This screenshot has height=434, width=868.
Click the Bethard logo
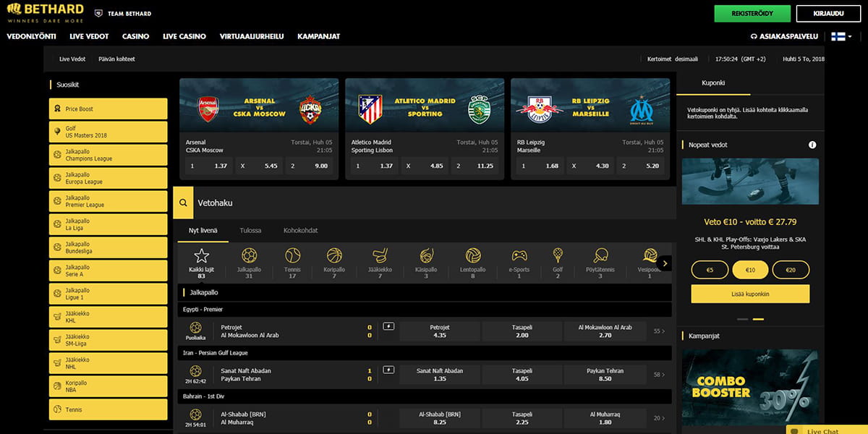click(45, 13)
